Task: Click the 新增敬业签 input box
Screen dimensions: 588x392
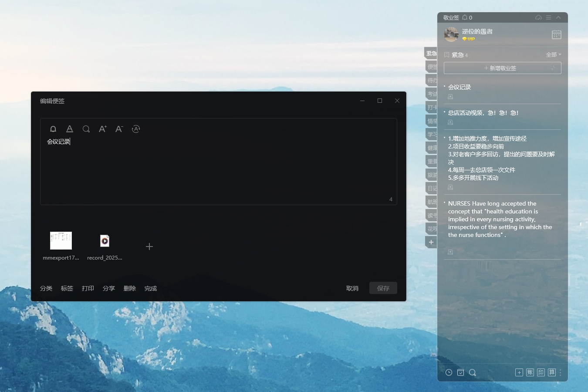Action: (x=502, y=68)
